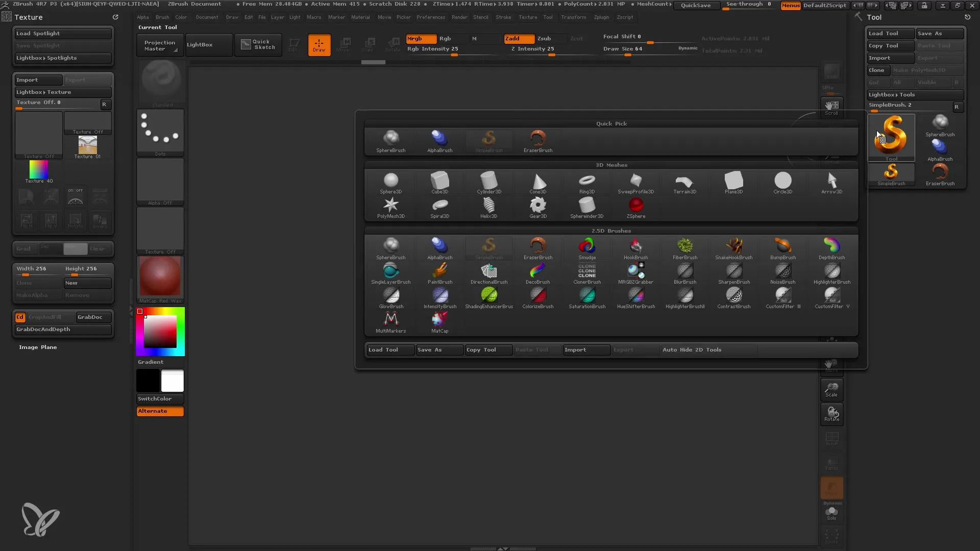980x551 pixels.
Task: Select SphereBrush in Quick Pick row
Action: pos(390,142)
